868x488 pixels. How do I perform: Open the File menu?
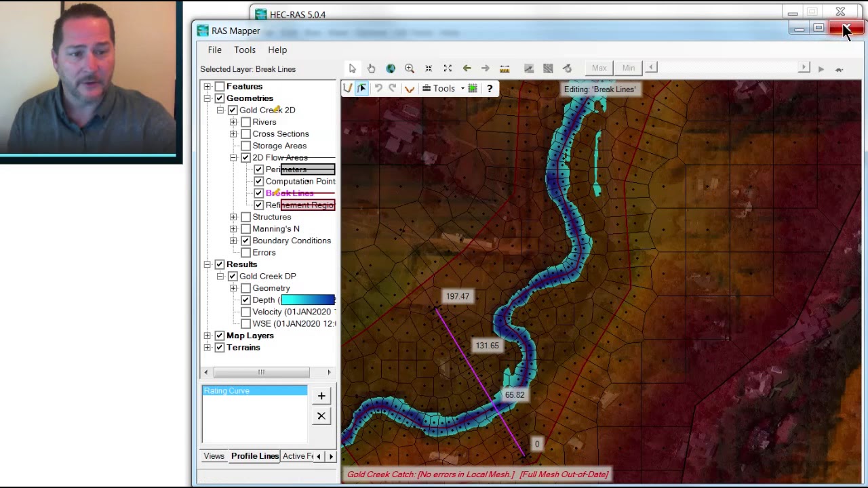214,49
